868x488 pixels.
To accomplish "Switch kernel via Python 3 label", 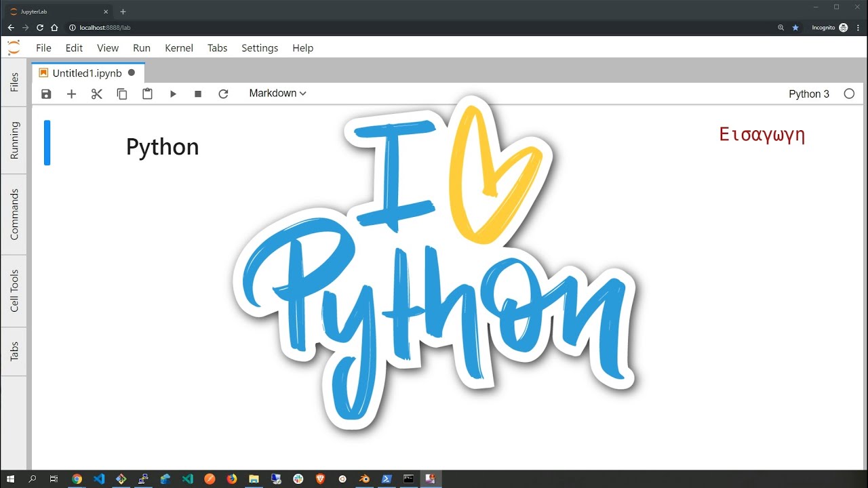I will (x=809, y=94).
